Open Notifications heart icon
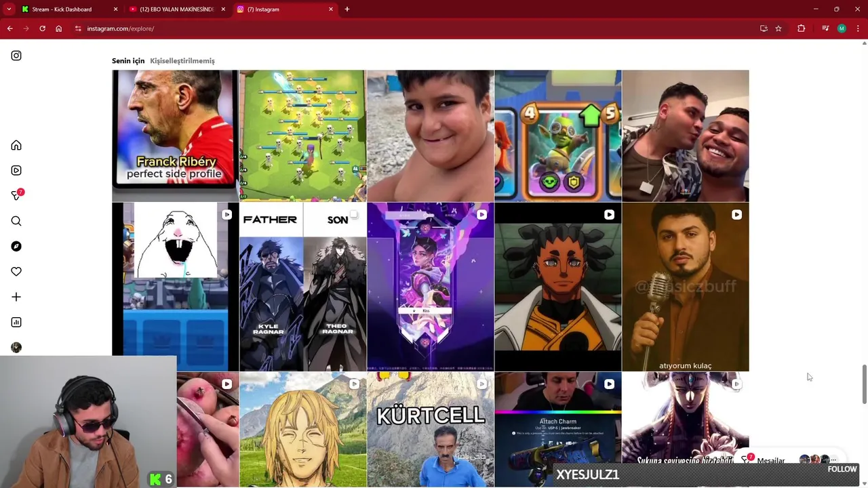868x488 pixels. click(x=16, y=271)
